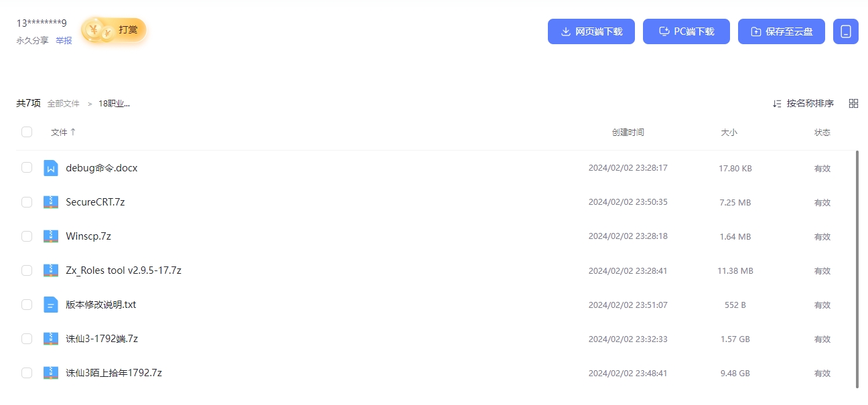Click the Word icon beside debug命令.docx
The width and height of the screenshot is (868, 405).
51,168
